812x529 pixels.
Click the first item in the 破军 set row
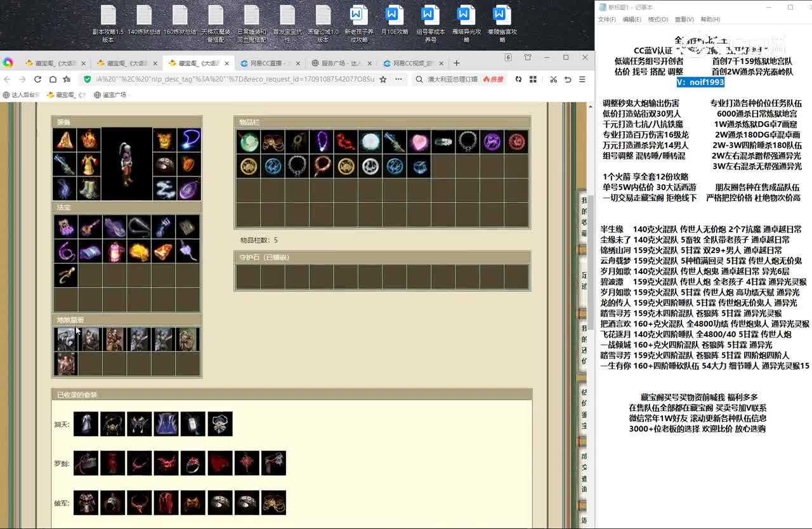(x=86, y=503)
